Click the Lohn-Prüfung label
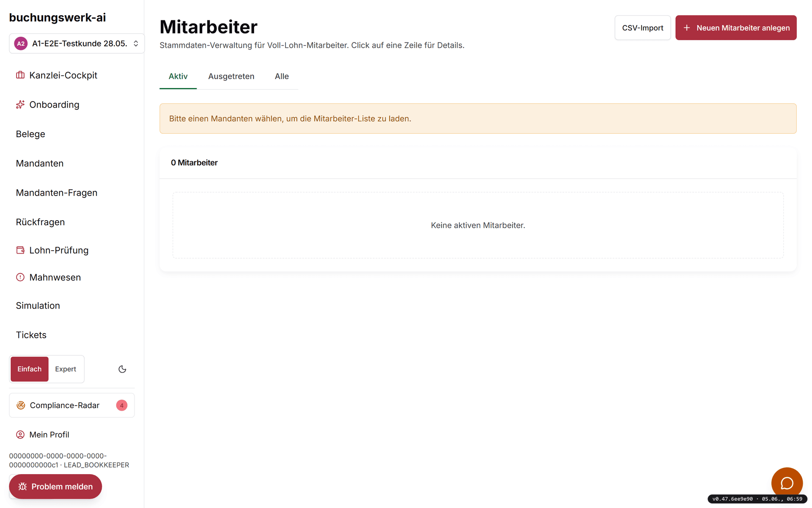This screenshot has height=508, width=812. (59, 250)
